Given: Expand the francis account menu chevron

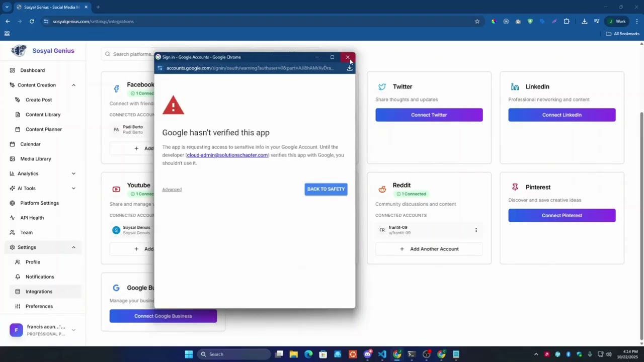Looking at the screenshot, I should (x=73, y=330).
